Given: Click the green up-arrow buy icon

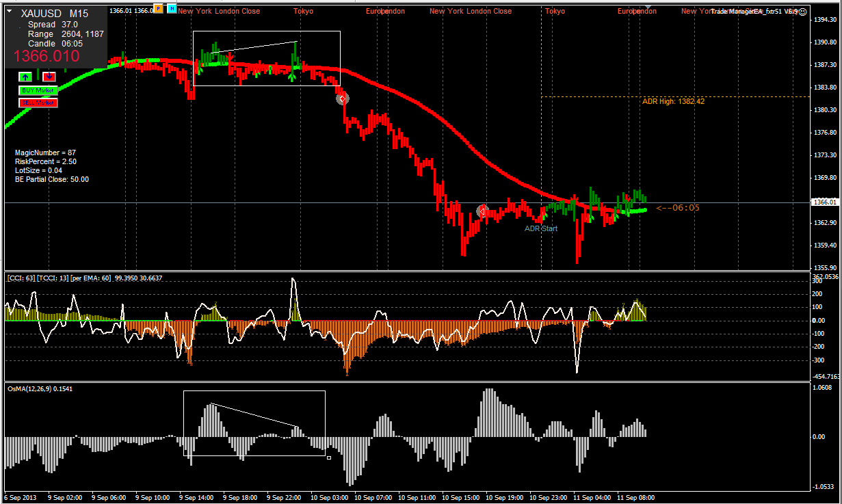Looking at the screenshot, I should tap(25, 77).
